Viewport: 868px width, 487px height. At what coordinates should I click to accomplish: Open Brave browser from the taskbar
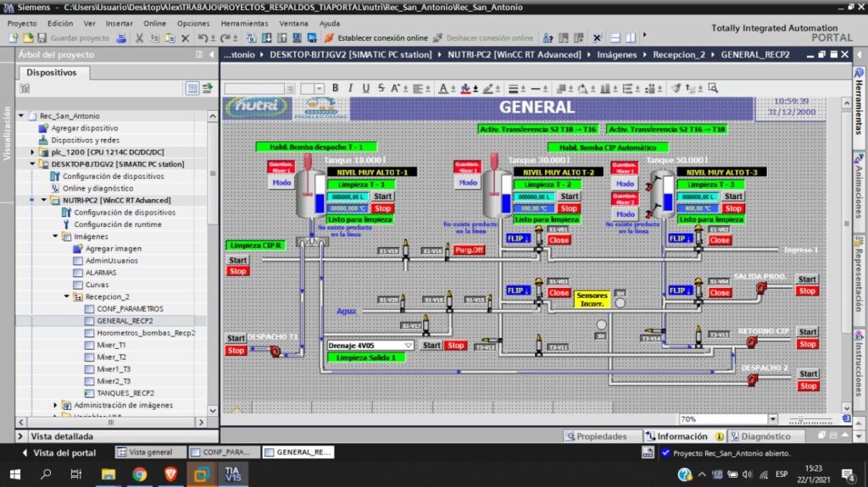tap(170, 474)
